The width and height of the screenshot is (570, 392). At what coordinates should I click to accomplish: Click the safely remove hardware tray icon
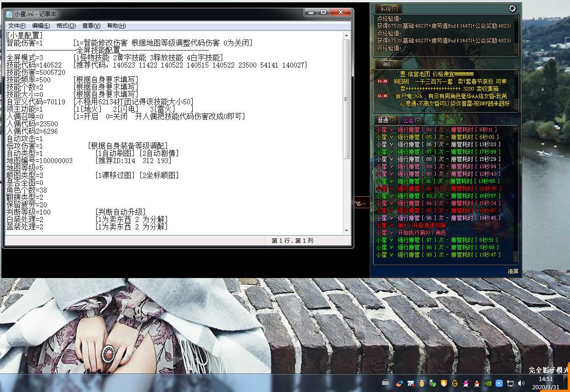point(432,383)
